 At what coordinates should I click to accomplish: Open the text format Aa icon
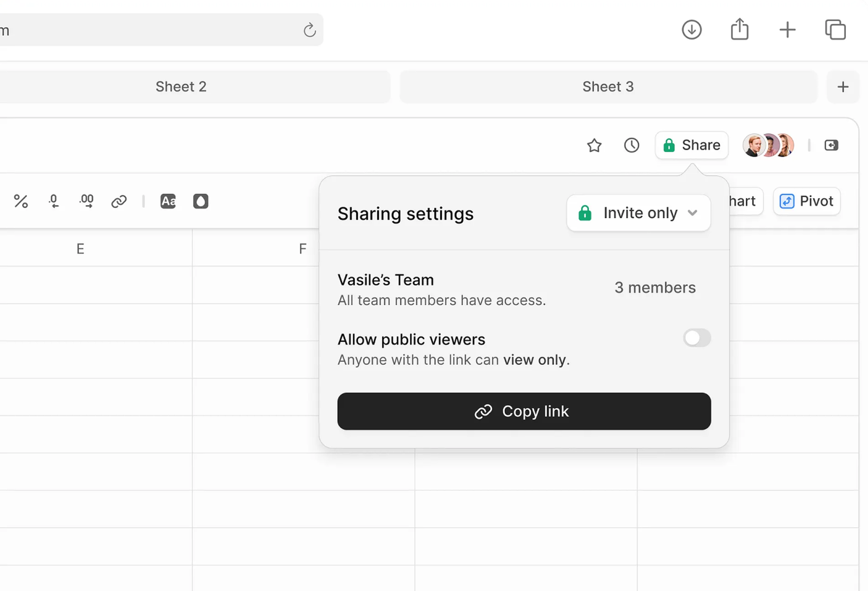tap(168, 201)
